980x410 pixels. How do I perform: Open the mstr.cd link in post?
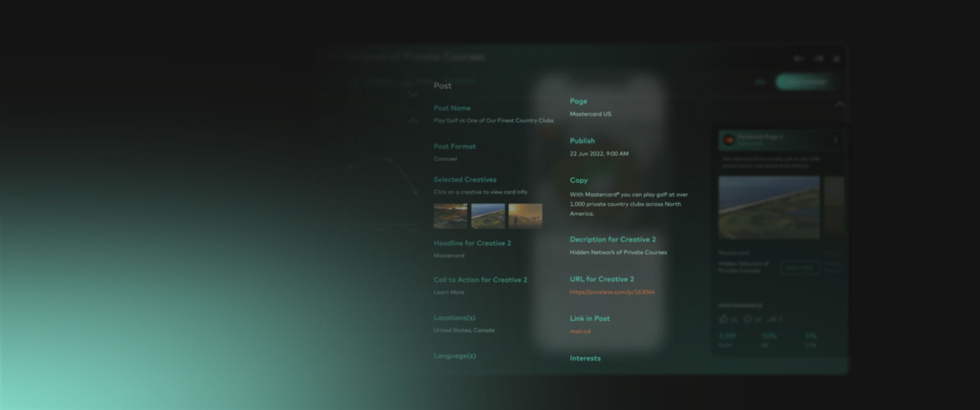580,331
